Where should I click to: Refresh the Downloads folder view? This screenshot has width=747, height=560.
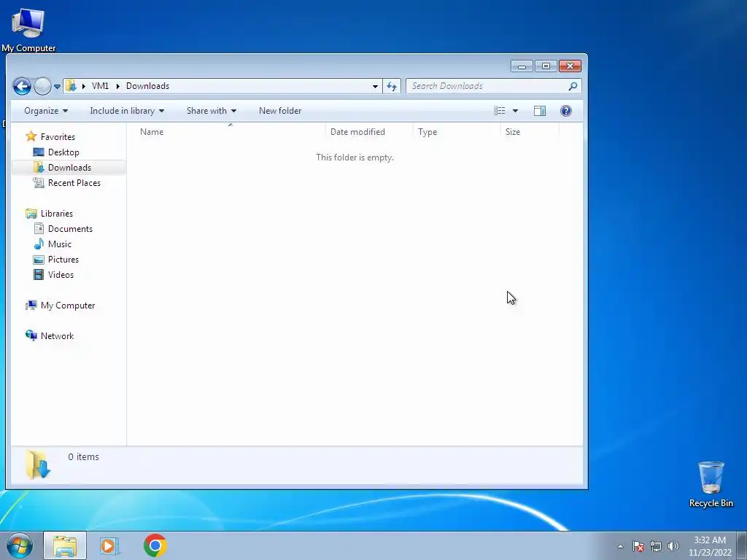[x=392, y=86]
